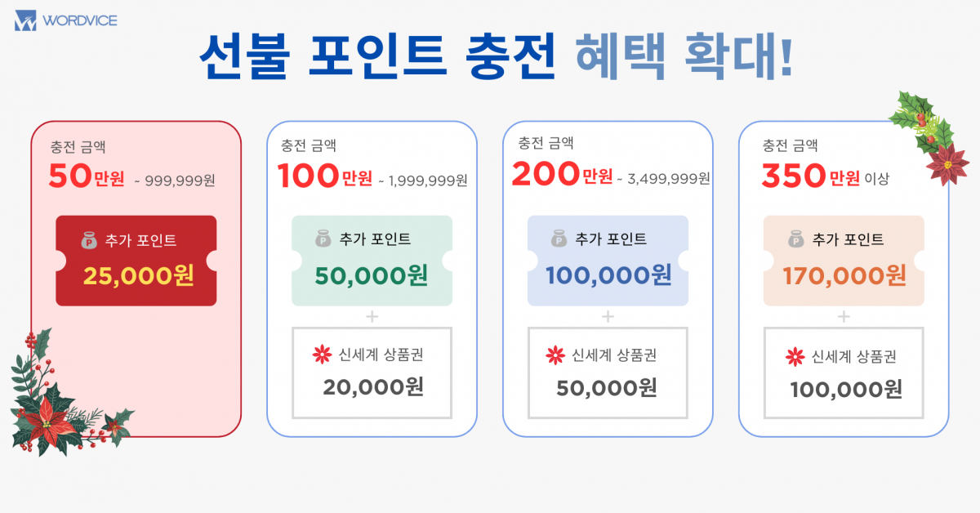Click the point bag icon in red coupon
Viewport: 980px width, 513px height.
click(89, 240)
